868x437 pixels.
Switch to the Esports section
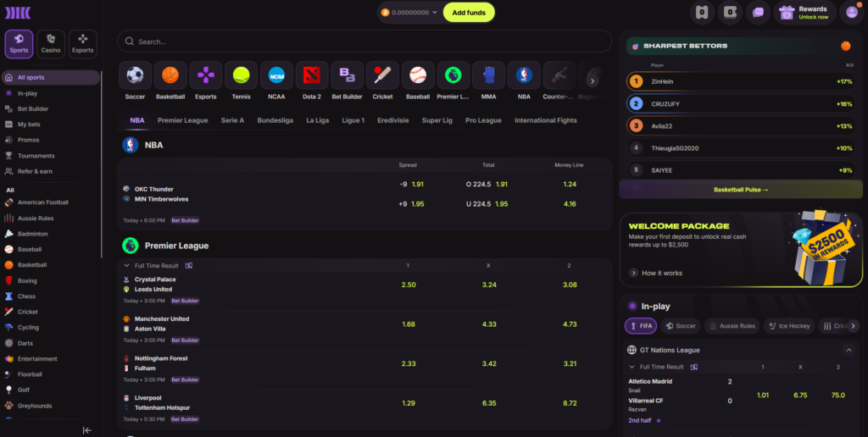pyautogui.click(x=83, y=44)
